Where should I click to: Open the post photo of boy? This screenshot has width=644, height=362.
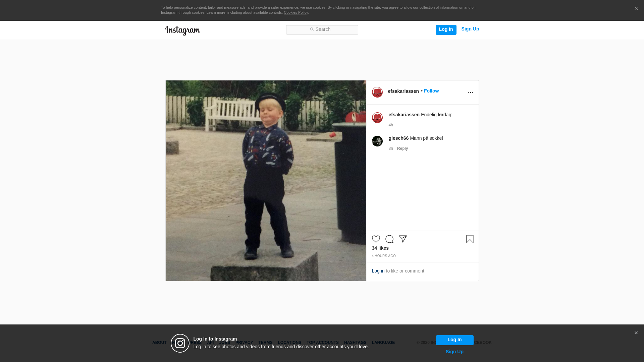tap(266, 181)
